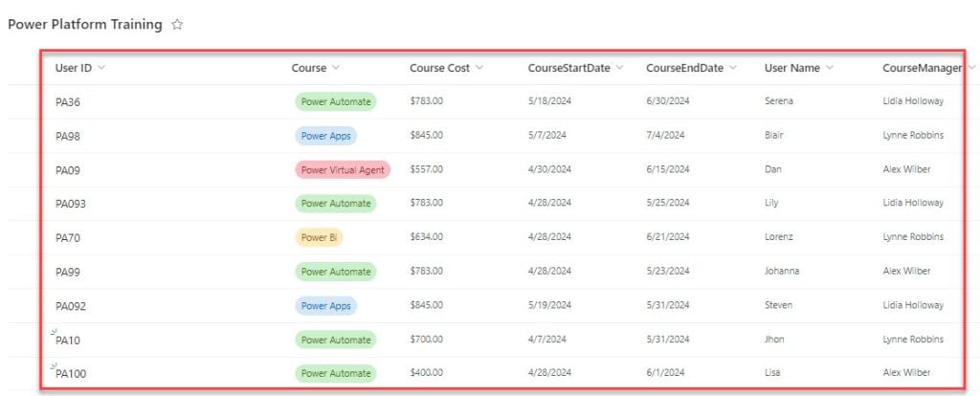Click Alex Wilber in the PA100 row
980x396 pixels.
pos(906,372)
